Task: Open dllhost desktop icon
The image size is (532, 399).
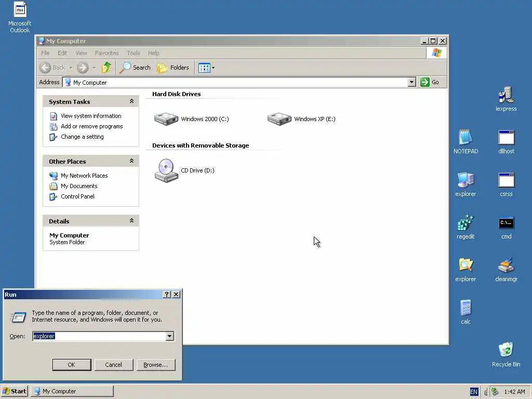Action: 506,141
